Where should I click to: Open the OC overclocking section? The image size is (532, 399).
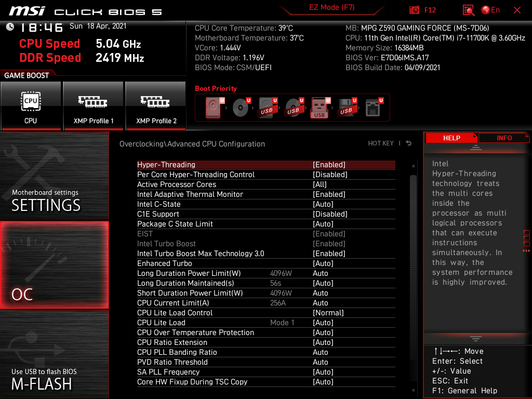pyautogui.click(x=54, y=265)
